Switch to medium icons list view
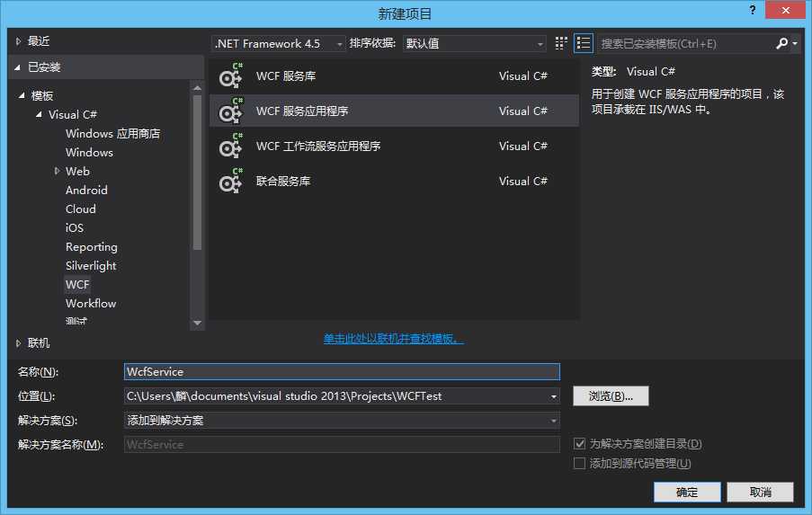The height and width of the screenshot is (515, 812). [583, 43]
